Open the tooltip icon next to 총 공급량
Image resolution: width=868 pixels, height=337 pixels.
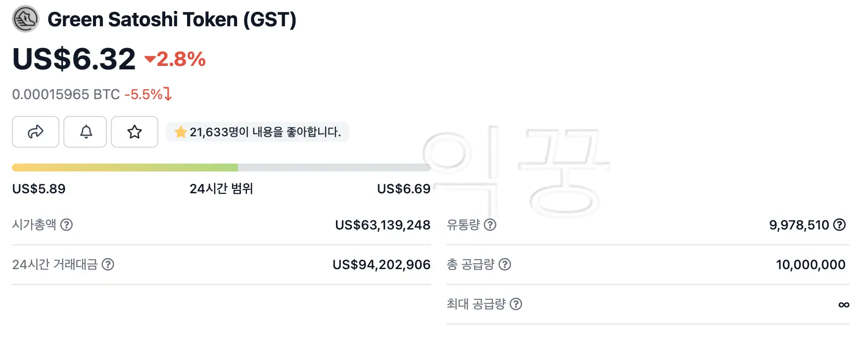click(505, 265)
